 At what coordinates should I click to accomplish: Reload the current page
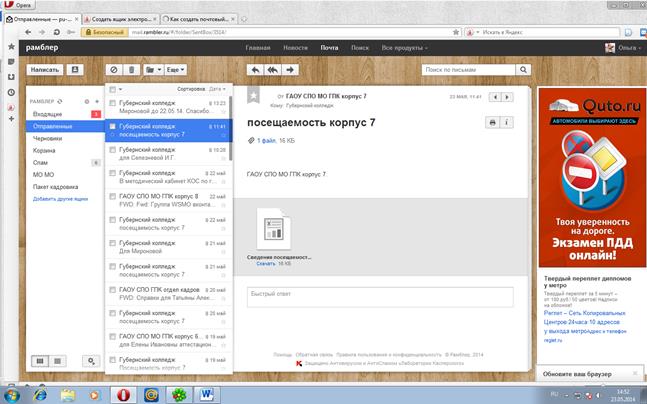[x=57, y=32]
